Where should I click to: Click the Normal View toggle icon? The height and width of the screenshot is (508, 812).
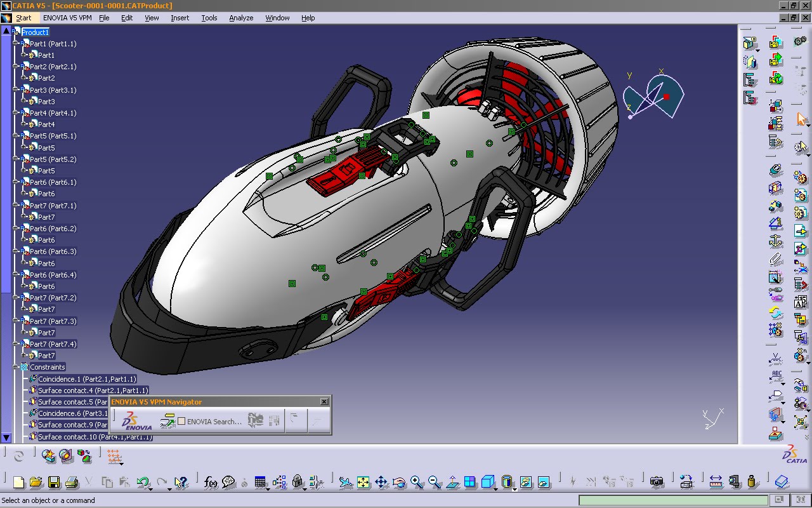coord(452,483)
